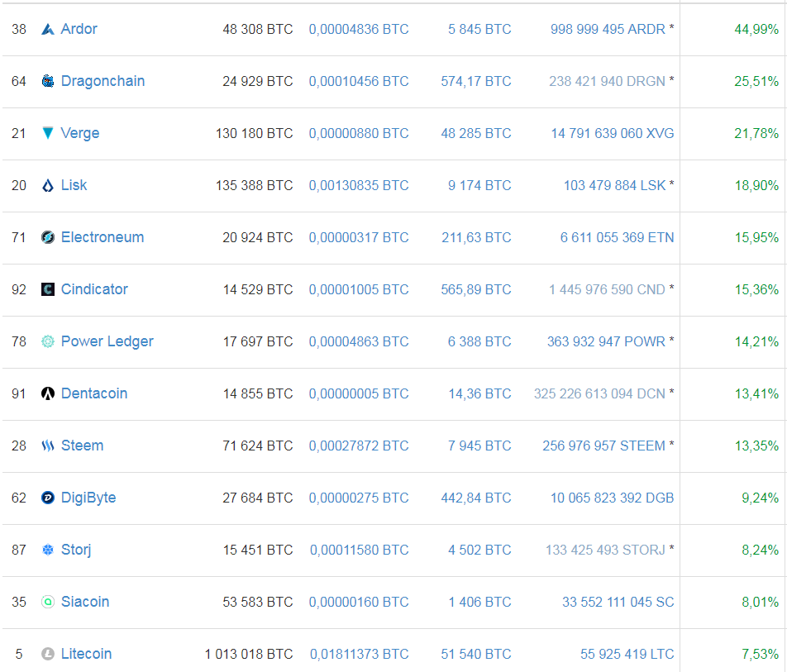Click Steem market cap 71 624 BTC

click(x=258, y=446)
